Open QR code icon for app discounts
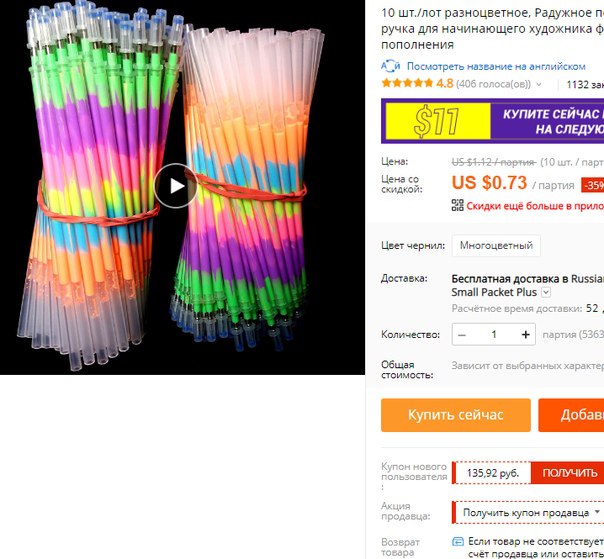604x559 pixels. pyautogui.click(x=457, y=205)
